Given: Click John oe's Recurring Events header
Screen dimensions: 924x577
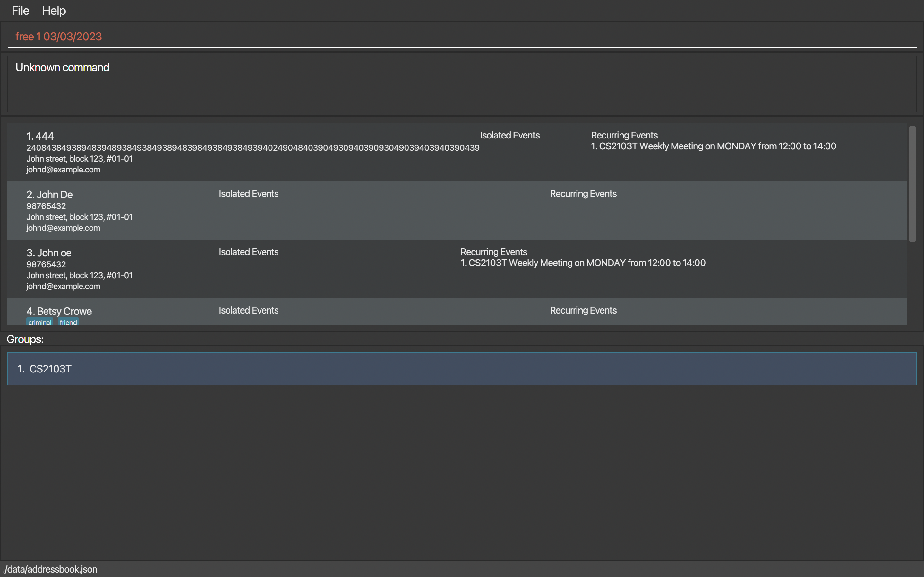Looking at the screenshot, I should tap(493, 252).
